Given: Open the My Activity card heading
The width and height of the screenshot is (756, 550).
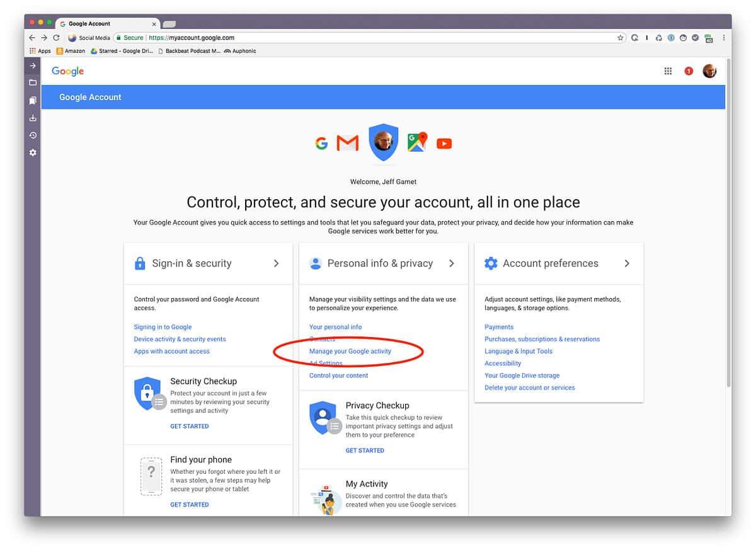Looking at the screenshot, I should (x=367, y=484).
